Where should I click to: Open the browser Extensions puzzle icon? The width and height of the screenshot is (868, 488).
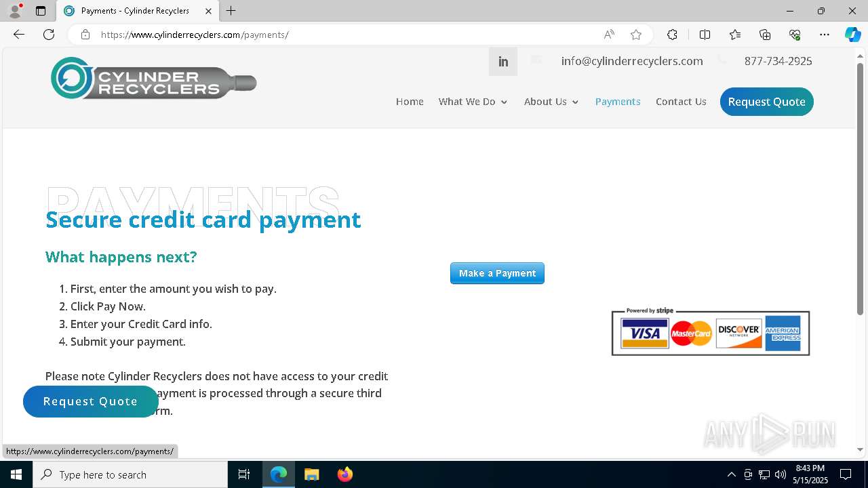point(672,35)
